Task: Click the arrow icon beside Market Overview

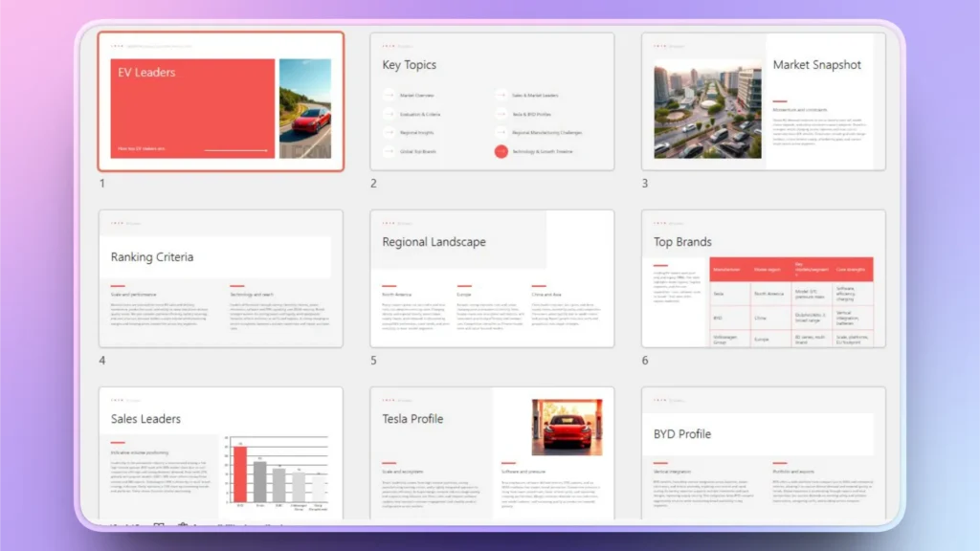Action: (x=390, y=96)
